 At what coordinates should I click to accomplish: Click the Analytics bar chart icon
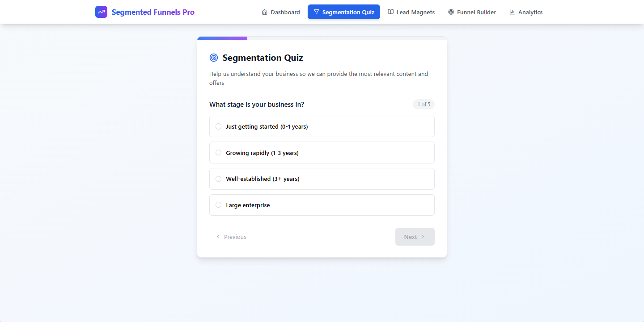coord(512,12)
